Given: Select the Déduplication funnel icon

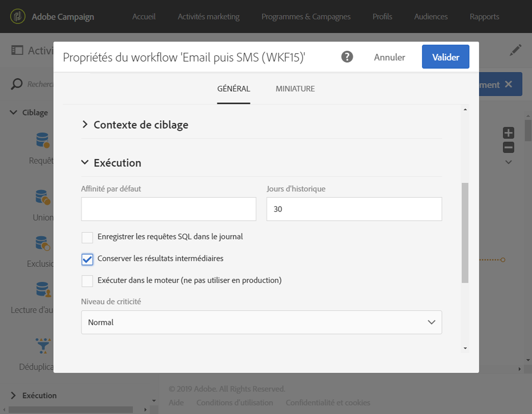Looking at the screenshot, I should (43, 346).
